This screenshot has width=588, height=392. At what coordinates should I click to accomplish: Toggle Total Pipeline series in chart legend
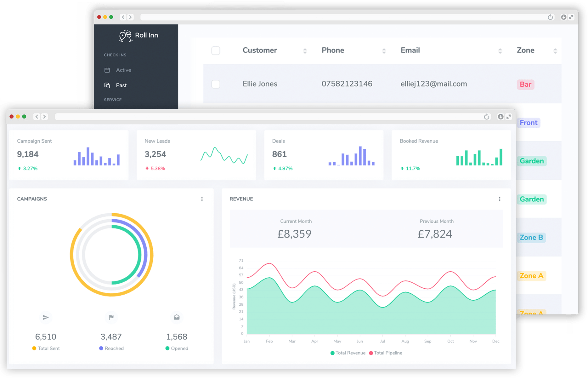[386, 353]
